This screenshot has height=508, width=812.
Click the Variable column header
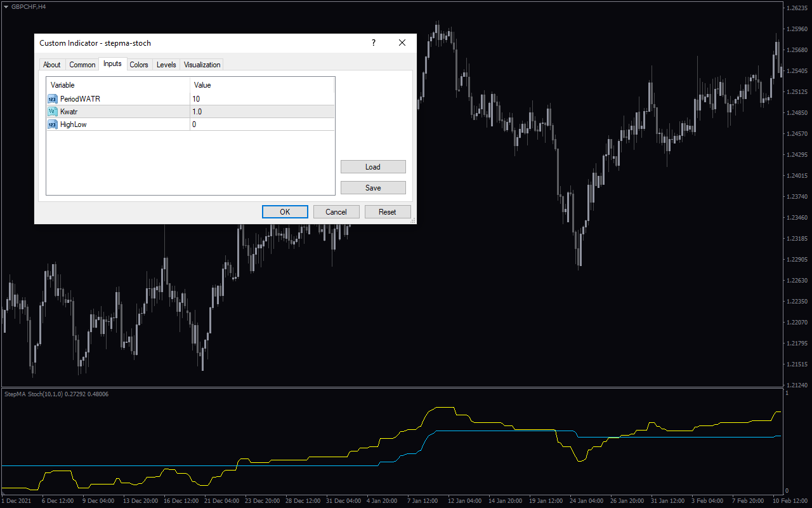pos(118,85)
